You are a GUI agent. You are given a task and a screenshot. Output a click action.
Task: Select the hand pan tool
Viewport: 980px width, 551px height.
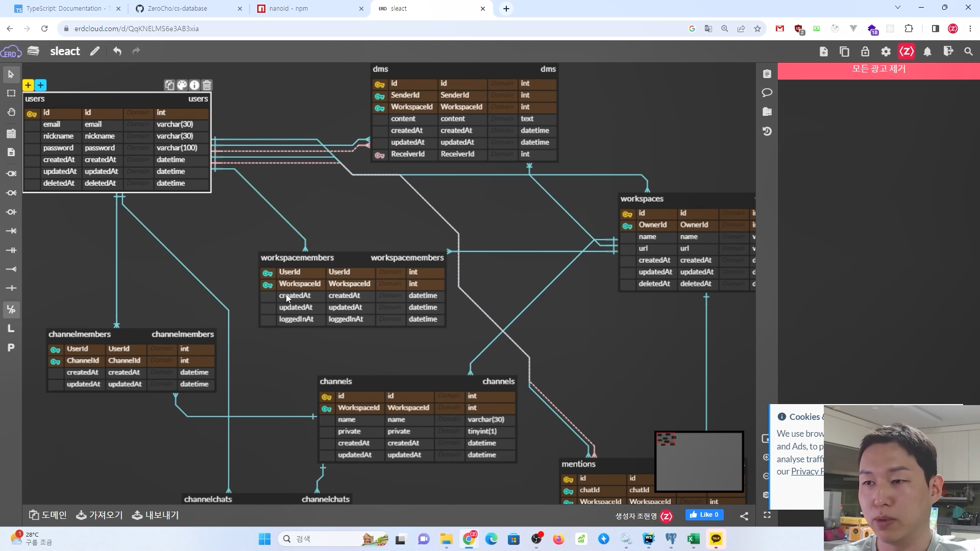(x=11, y=112)
